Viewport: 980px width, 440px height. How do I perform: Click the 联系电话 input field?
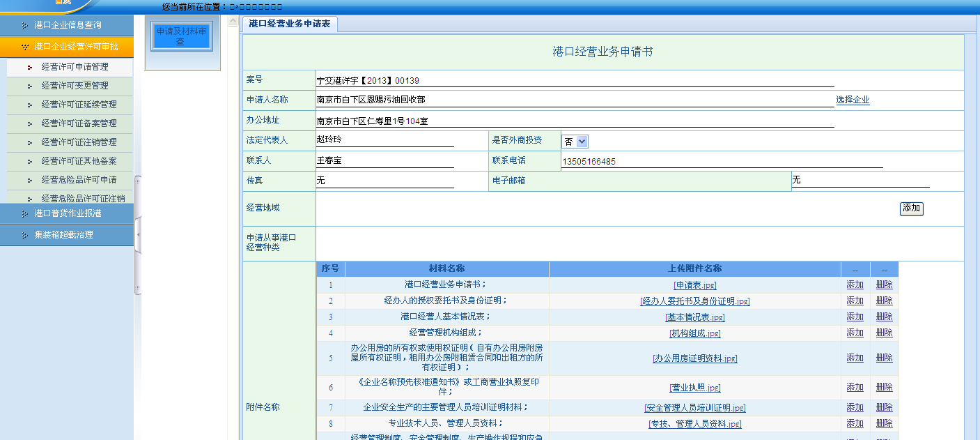pos(722,162)
